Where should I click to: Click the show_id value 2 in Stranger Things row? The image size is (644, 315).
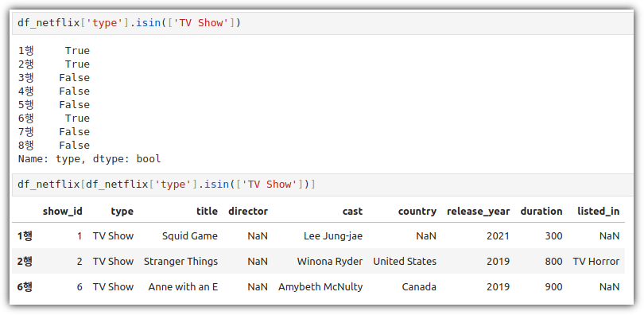80,262
